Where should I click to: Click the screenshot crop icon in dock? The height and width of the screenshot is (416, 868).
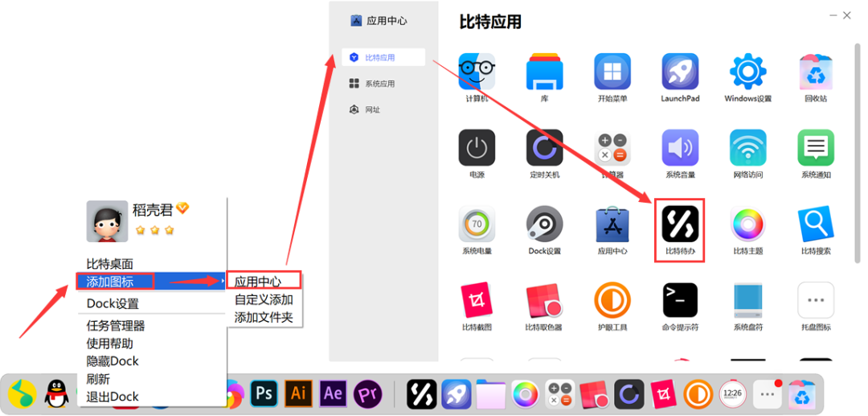(x=663, y=393)
